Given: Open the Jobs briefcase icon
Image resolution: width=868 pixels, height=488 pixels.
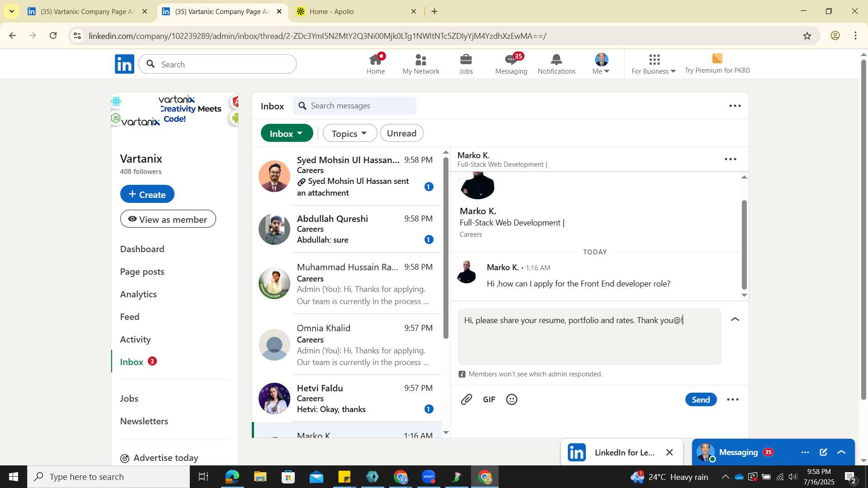Looking at the screenshot, I should [x=466, y=64].
